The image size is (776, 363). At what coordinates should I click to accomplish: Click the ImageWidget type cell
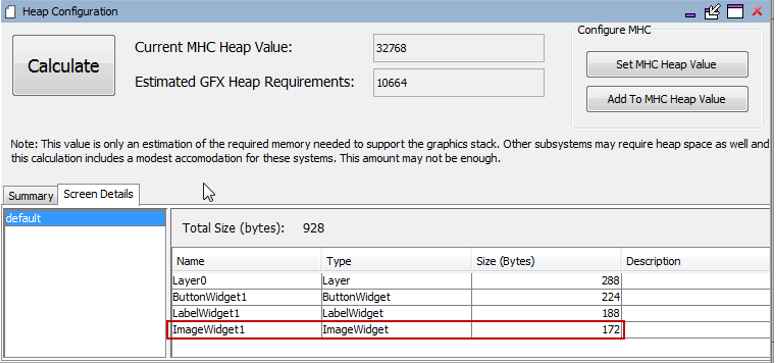(396, 329)
